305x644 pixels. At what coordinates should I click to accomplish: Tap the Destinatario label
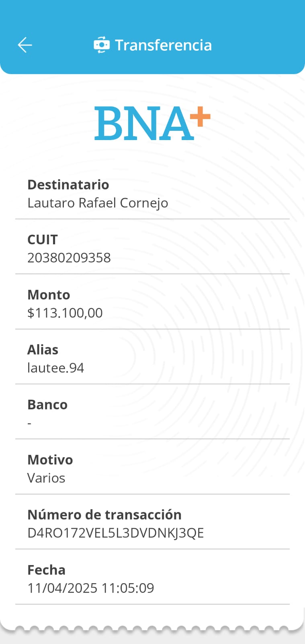pos(68,185)
